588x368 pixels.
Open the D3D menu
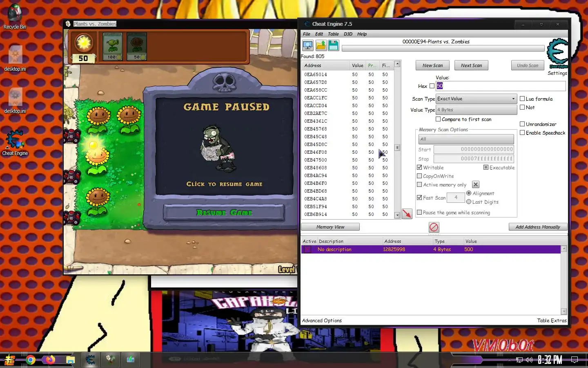click(348, 34)
